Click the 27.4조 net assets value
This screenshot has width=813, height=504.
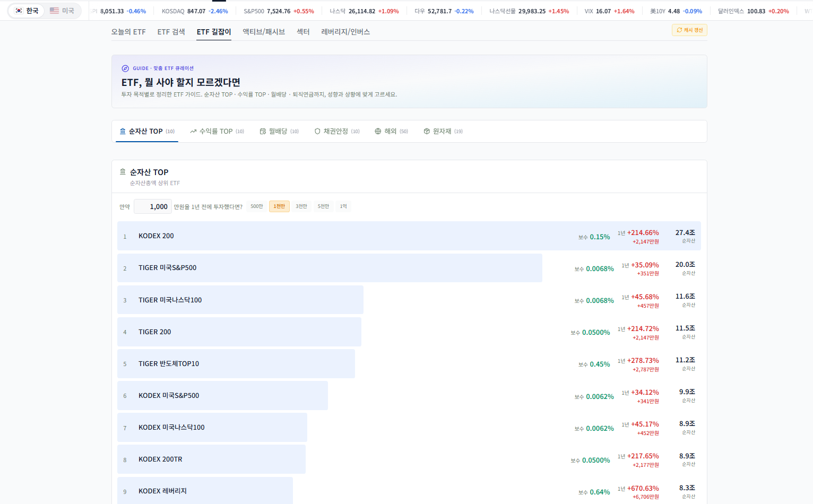point(685,232)
